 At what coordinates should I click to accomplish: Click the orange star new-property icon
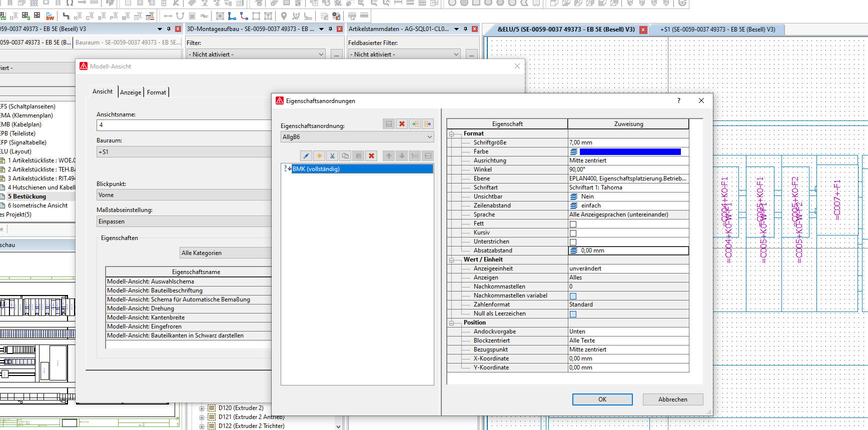tap(319, 156)
